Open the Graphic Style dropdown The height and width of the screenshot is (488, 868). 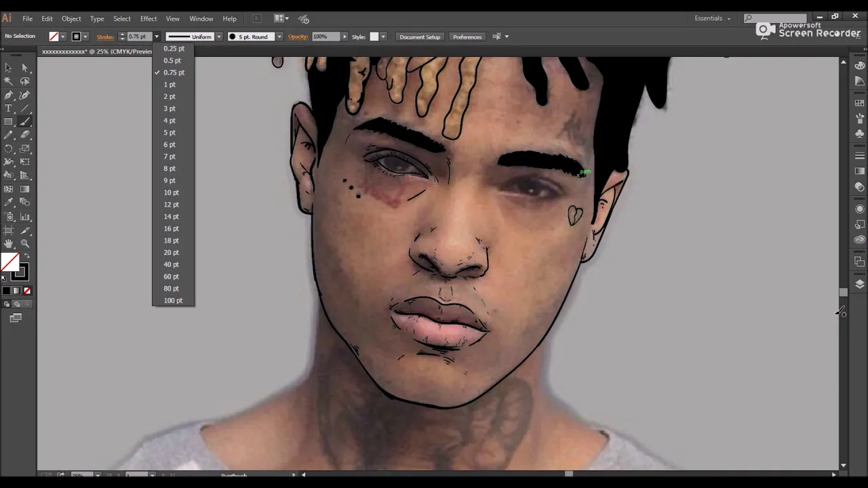383,37
